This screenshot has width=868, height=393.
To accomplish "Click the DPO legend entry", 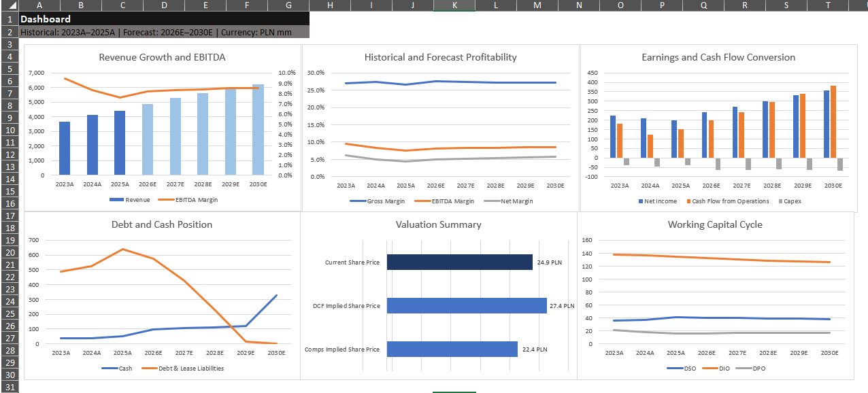I will pyautogui.click(x=750, y=369).
